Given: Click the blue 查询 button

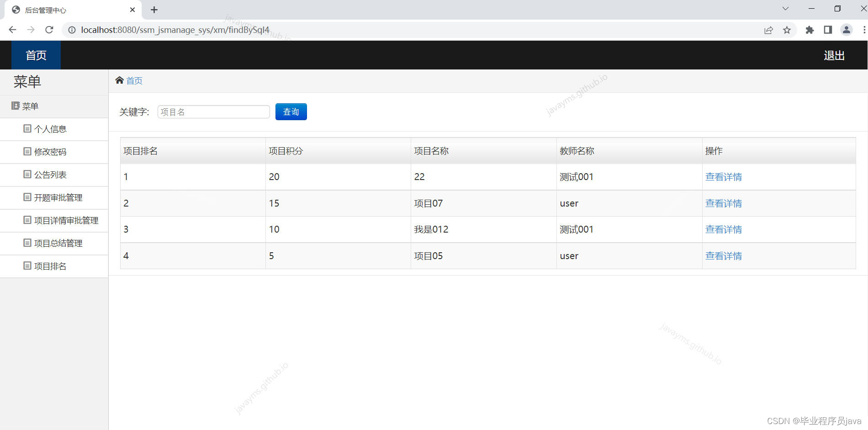Looking at the screenshot, I should 291,112.
